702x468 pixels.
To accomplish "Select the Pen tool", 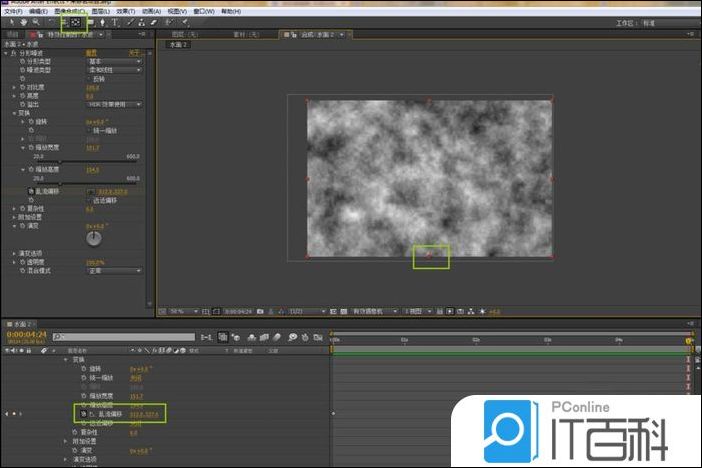I will click(x=103, y=21).
